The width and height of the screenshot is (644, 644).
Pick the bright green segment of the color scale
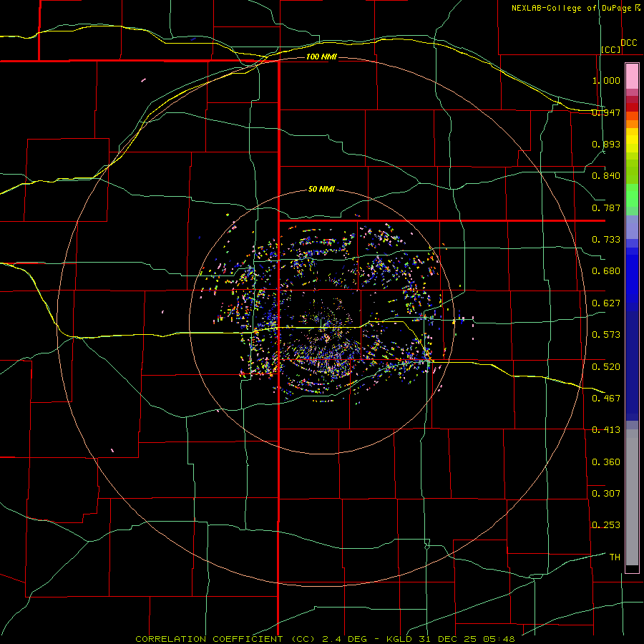(x=632, y=195)
